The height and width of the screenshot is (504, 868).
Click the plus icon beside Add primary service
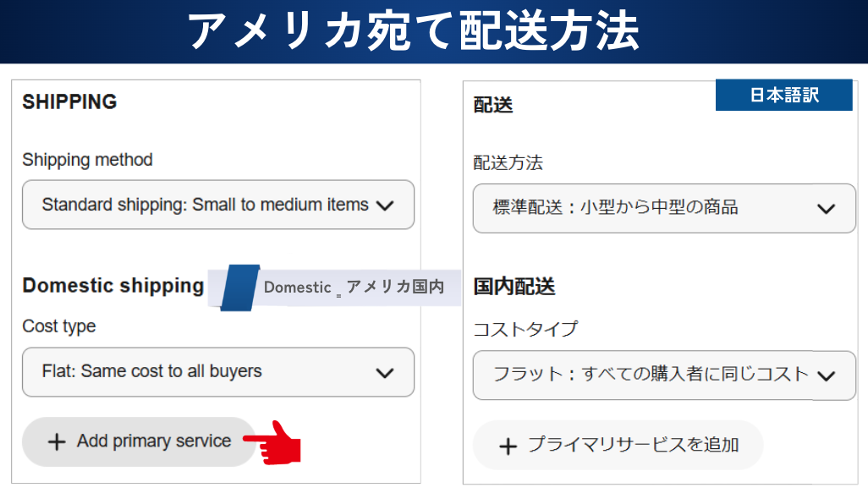click(x=57, y=441)
